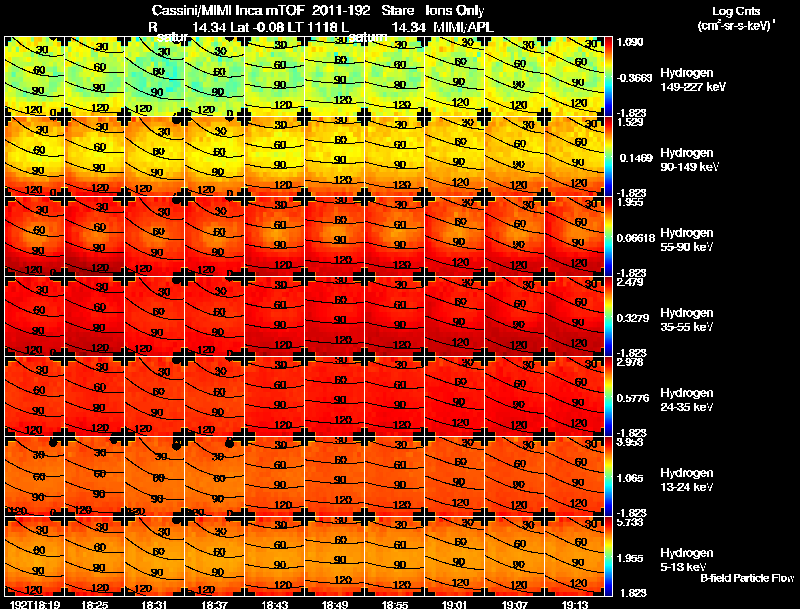
Task: Select the '18:37' time axis label
Action: pyautogui.click(x=214, y=604)
